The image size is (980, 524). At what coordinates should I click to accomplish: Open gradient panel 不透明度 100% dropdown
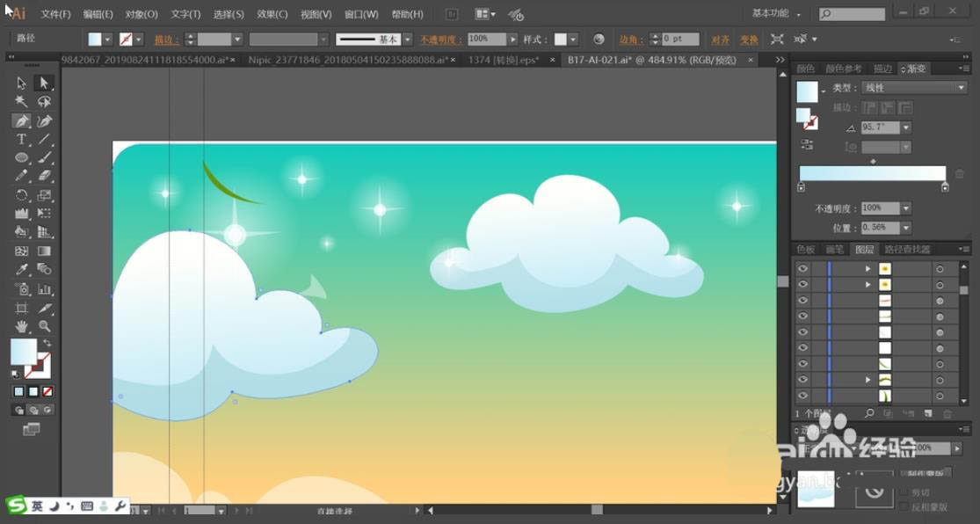[906, 208]
